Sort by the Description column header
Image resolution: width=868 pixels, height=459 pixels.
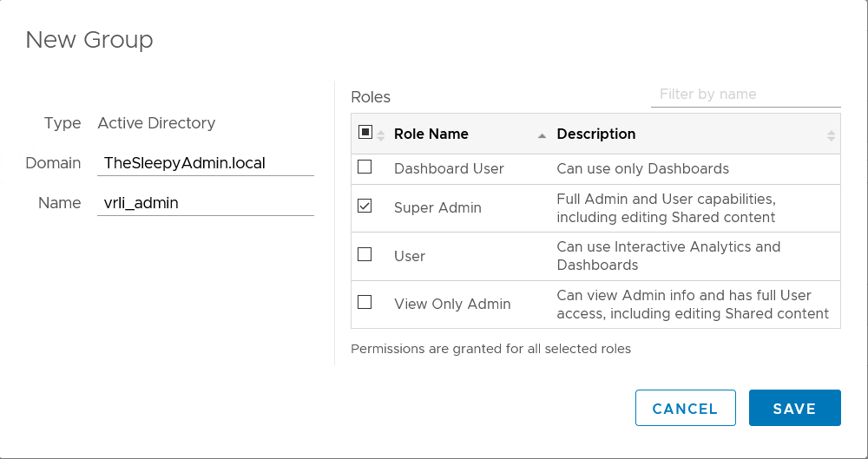pyautogui.click(x=595, y=134)
